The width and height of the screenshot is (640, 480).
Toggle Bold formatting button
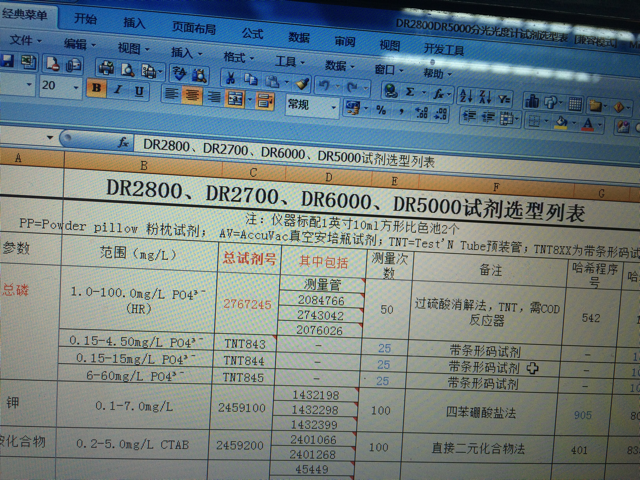click(96, 88)
